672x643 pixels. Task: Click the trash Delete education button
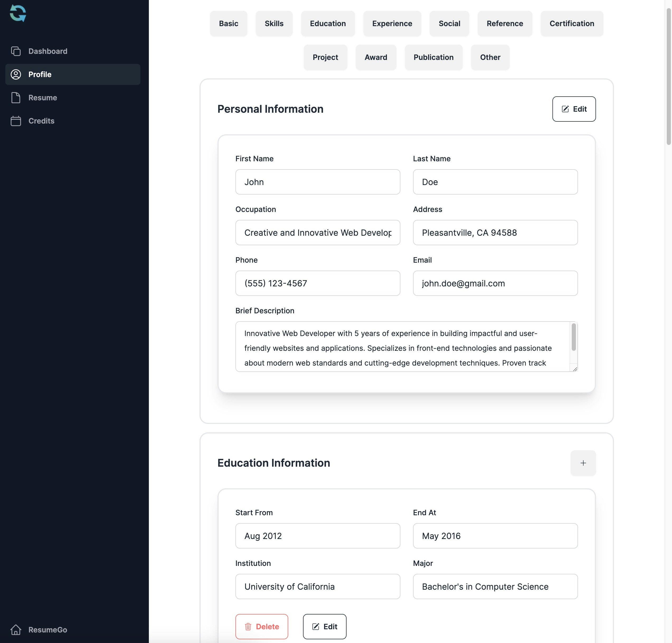[x=262, y=627]
